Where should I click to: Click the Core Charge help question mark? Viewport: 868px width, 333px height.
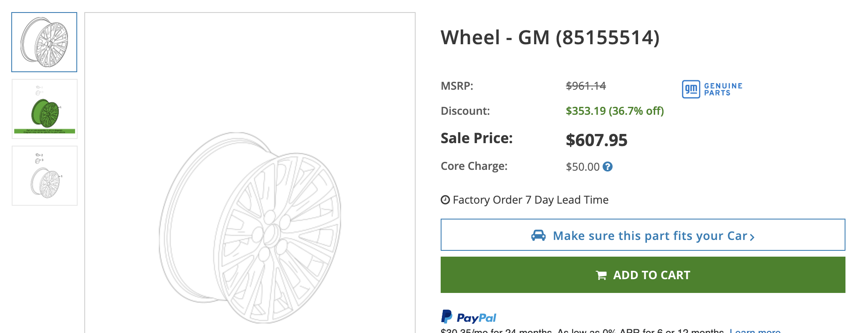(608, 166)
